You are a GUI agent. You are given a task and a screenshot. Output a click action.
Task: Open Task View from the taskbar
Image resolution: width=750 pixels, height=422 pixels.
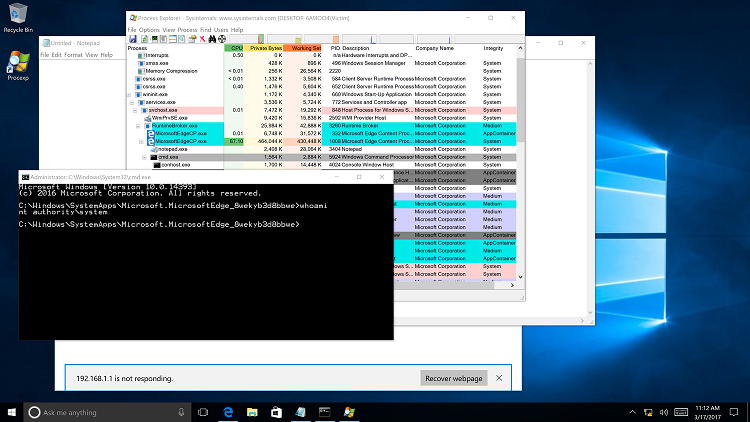pos(203,412)
